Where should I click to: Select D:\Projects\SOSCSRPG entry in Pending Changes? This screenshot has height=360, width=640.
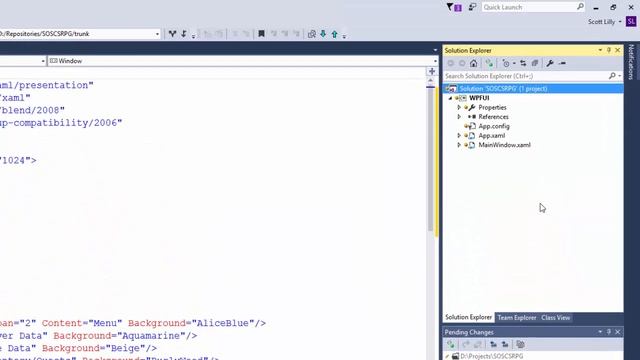tap(491, 356)
